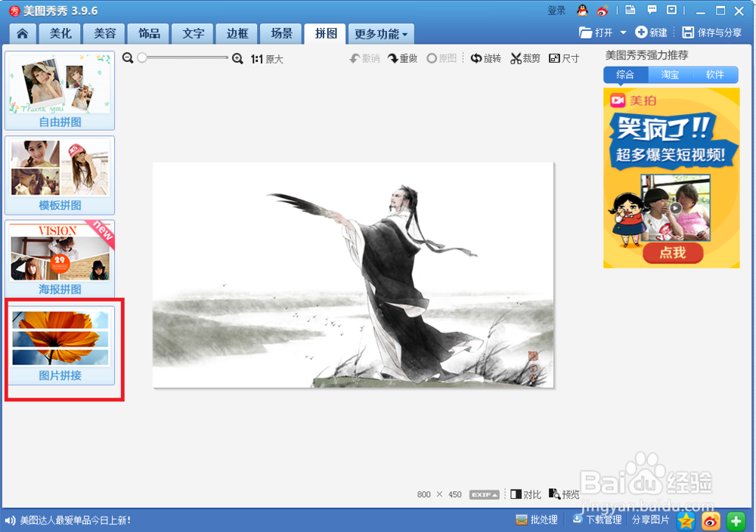Go to the home tab icon
Image resolution: width=756 pixels, height=532 pixels.
[x=23, y=34]
